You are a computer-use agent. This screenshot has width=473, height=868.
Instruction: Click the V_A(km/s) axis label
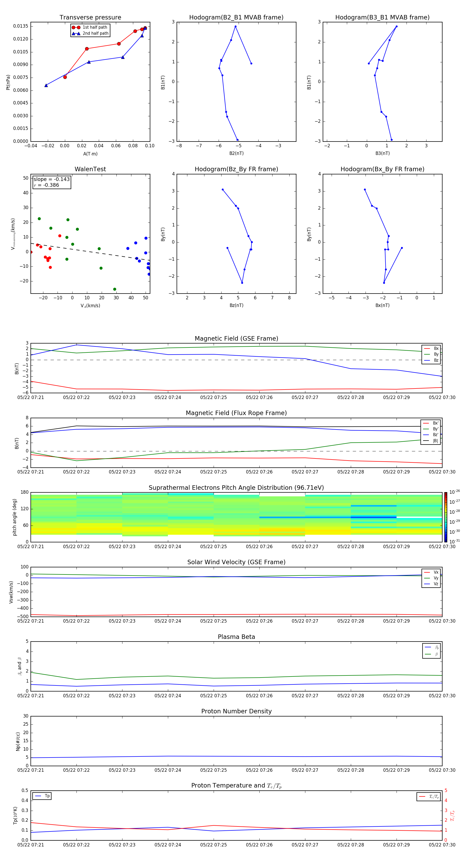90,306
